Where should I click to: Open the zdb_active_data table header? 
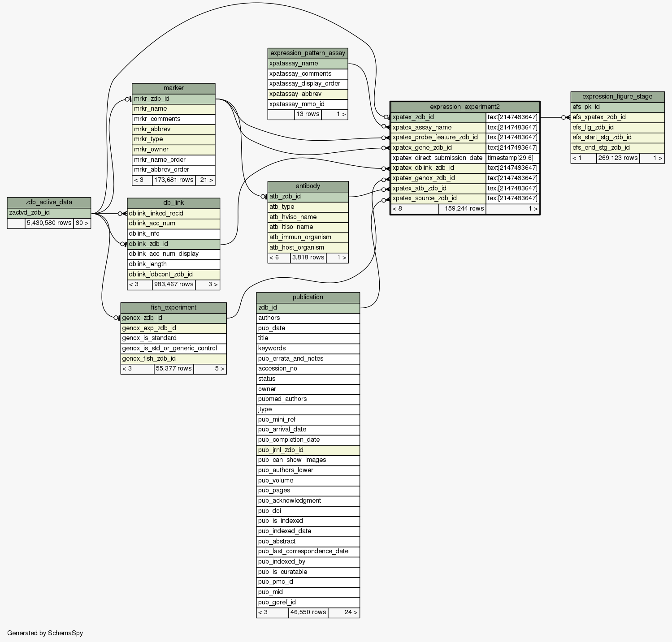49,203
